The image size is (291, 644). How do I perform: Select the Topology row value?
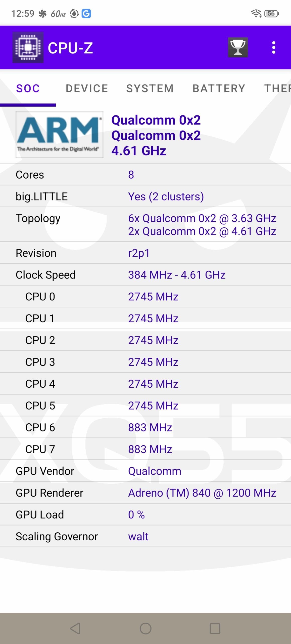202,225
